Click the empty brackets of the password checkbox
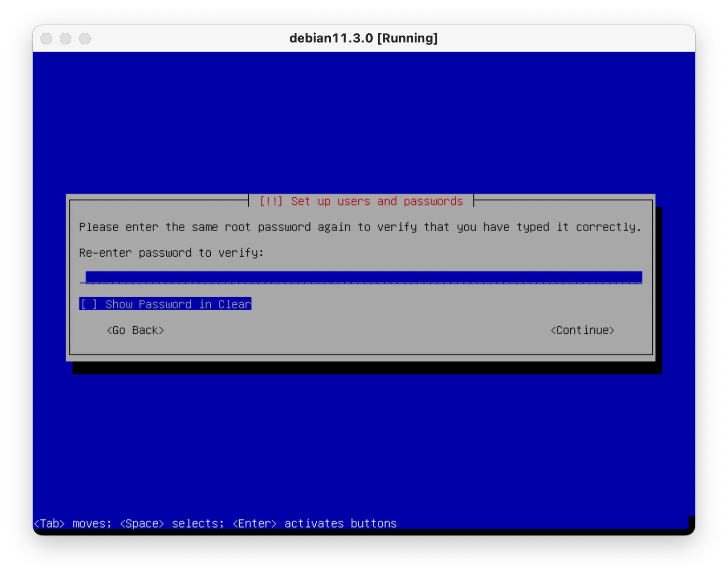Viewport: 728px width, 576px height. click(89, 304)
